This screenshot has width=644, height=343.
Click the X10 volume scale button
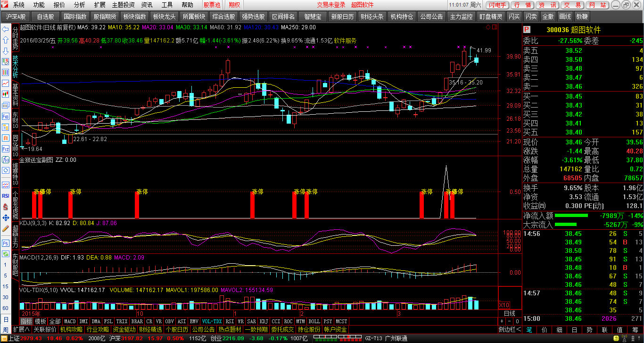point(504,305)
